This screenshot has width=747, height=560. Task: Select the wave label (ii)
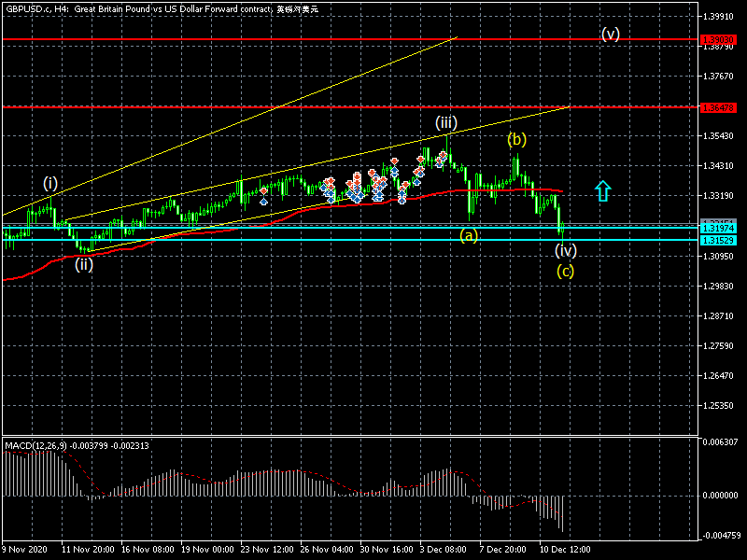tap(84, 264)
